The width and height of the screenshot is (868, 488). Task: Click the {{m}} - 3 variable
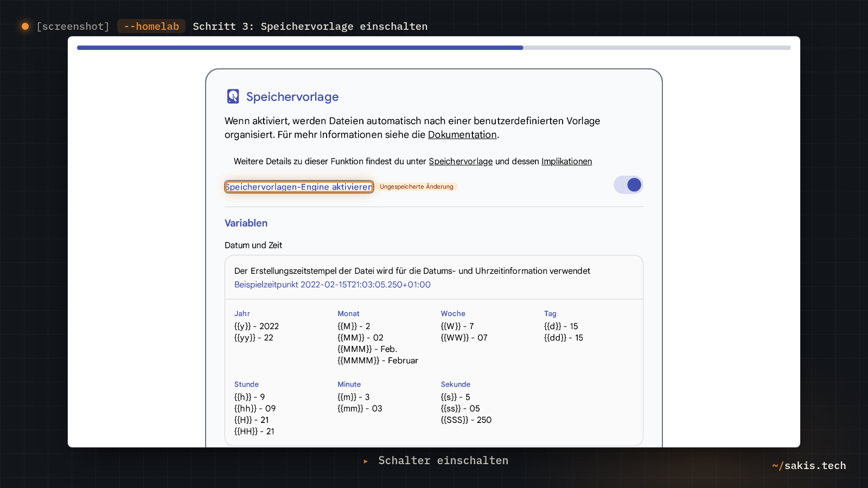(354, 397)
